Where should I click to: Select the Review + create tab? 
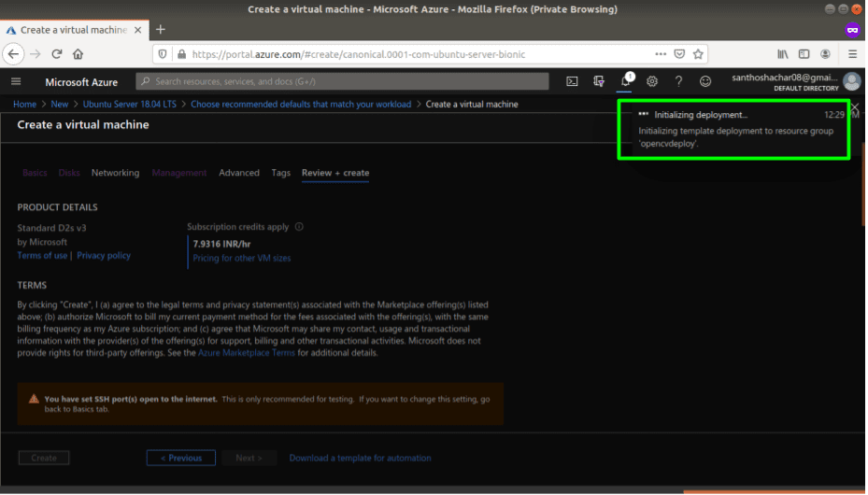pyautogui.click(x=335, y=173)
